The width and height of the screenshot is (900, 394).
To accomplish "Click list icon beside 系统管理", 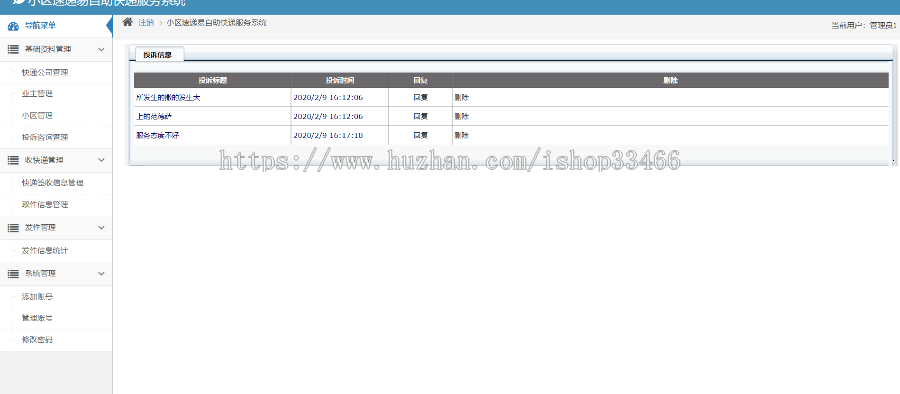I will click(x=13, y=273).
